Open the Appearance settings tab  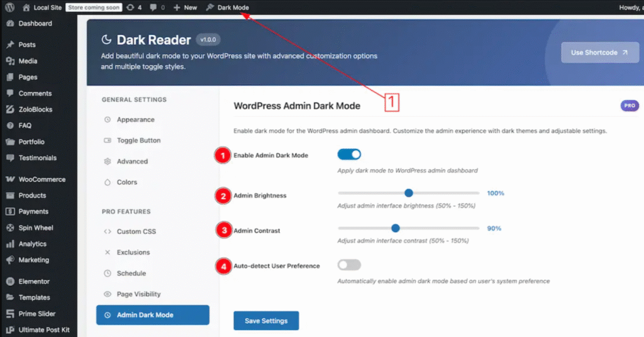click(153, 119)
